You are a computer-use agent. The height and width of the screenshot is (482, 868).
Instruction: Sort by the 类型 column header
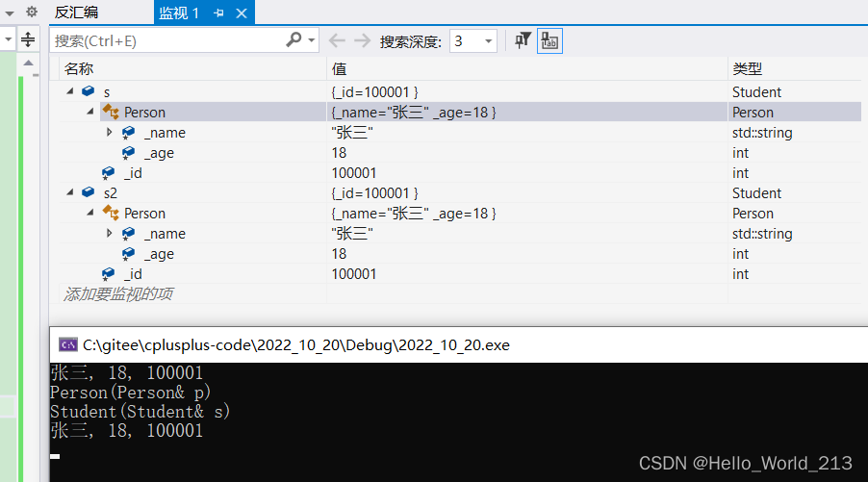pyautogui.click(x=748, y=68)
